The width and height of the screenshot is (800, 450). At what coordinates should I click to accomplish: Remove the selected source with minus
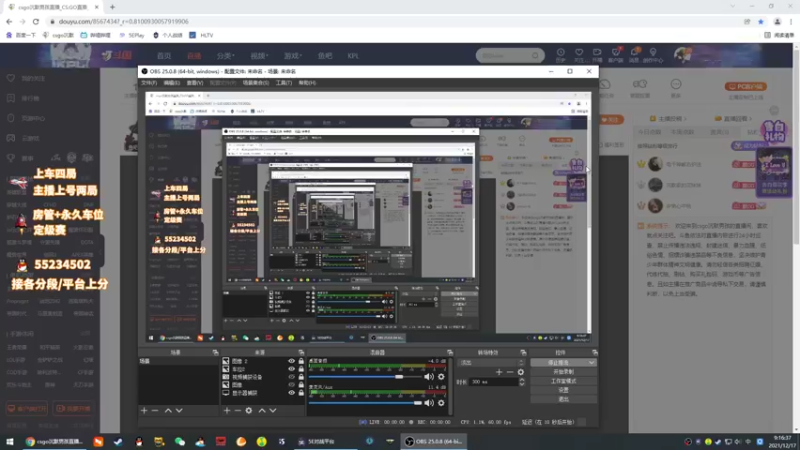[x=237, y=410]
